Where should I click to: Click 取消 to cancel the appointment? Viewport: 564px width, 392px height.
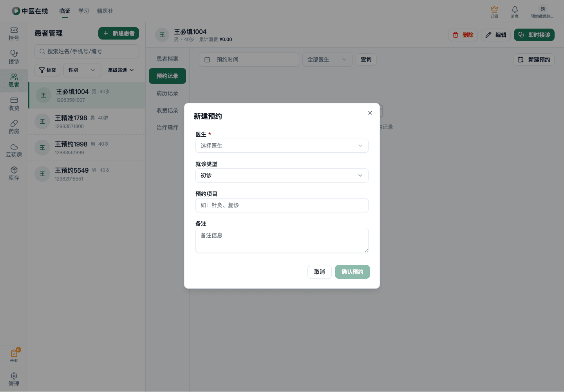(320, 272)
